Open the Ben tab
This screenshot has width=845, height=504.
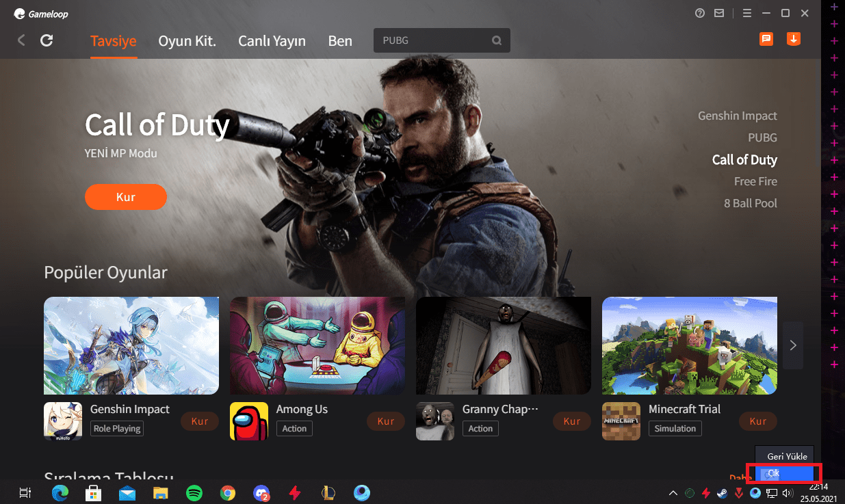(x=340, y=40)
